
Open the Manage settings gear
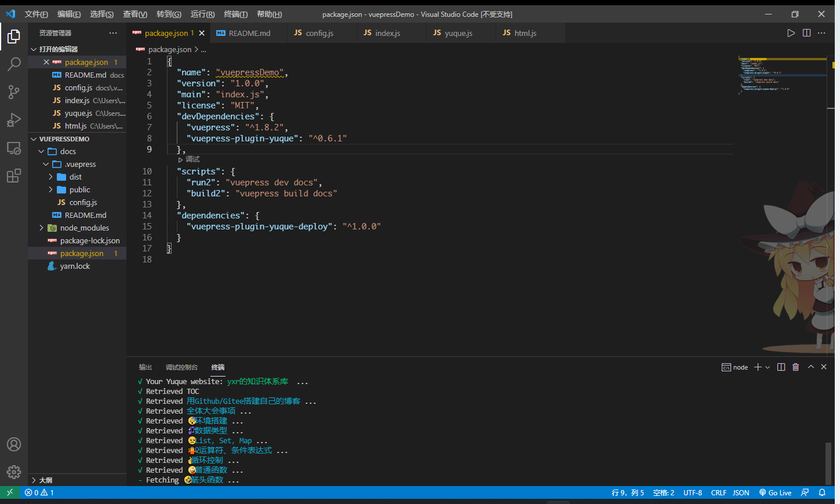click(14, 472)
